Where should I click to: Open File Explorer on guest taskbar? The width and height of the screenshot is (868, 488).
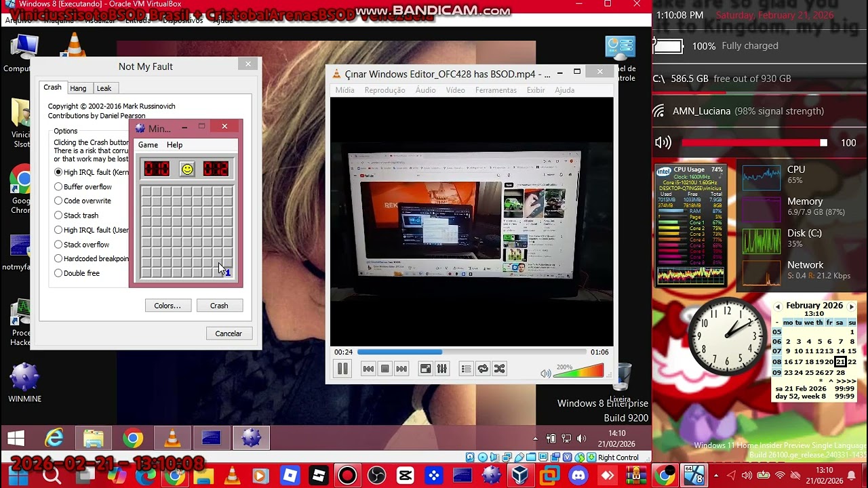[94, 439]
